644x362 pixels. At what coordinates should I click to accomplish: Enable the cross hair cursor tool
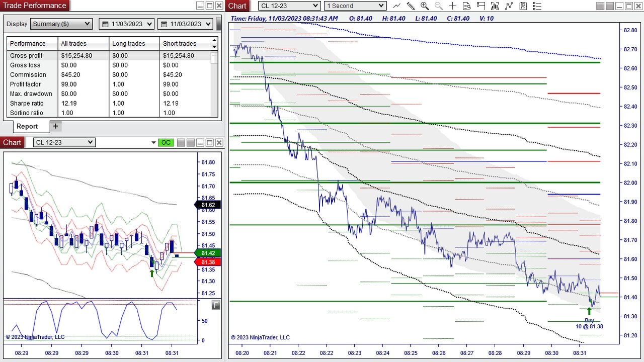click(x=453, y=6)
